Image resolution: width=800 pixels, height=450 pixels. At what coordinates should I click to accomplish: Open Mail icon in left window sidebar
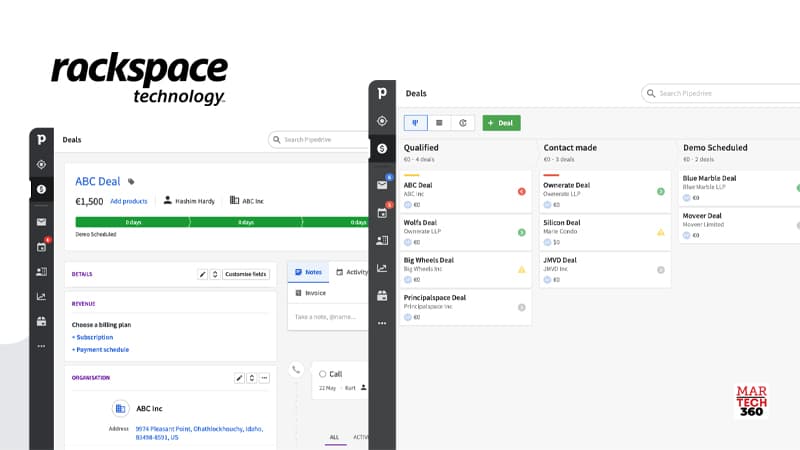[x=41, y=222]
